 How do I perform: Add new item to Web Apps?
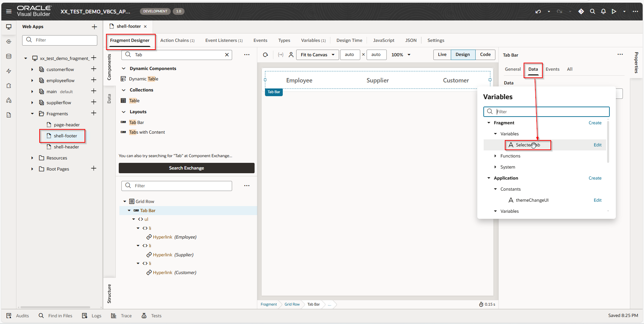tap(94, 27)
